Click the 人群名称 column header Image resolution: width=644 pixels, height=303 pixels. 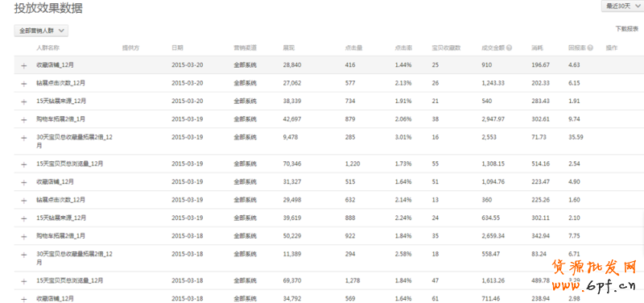tap(48, 48)
